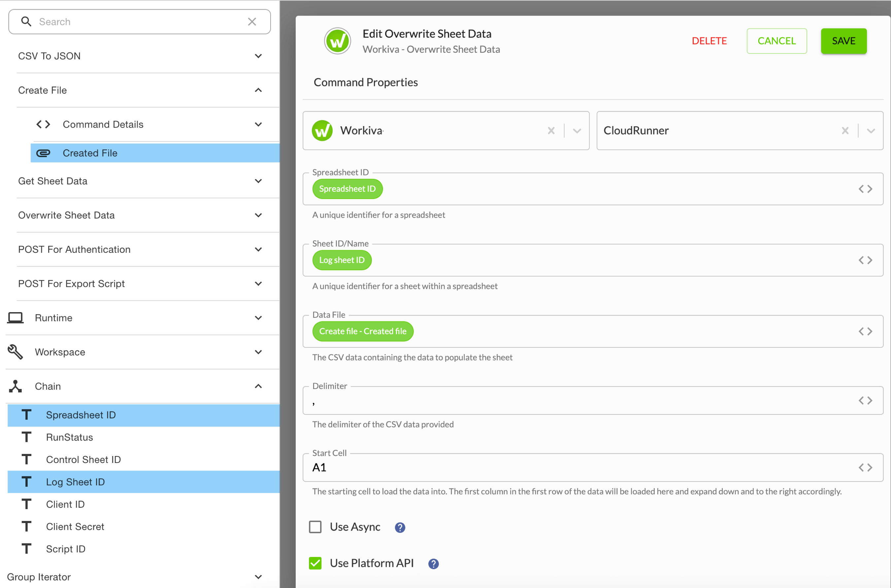Click the Created File attachment icon
This screenshot has width=891, height=588.
pyautogui.click(x=43, y=153)
